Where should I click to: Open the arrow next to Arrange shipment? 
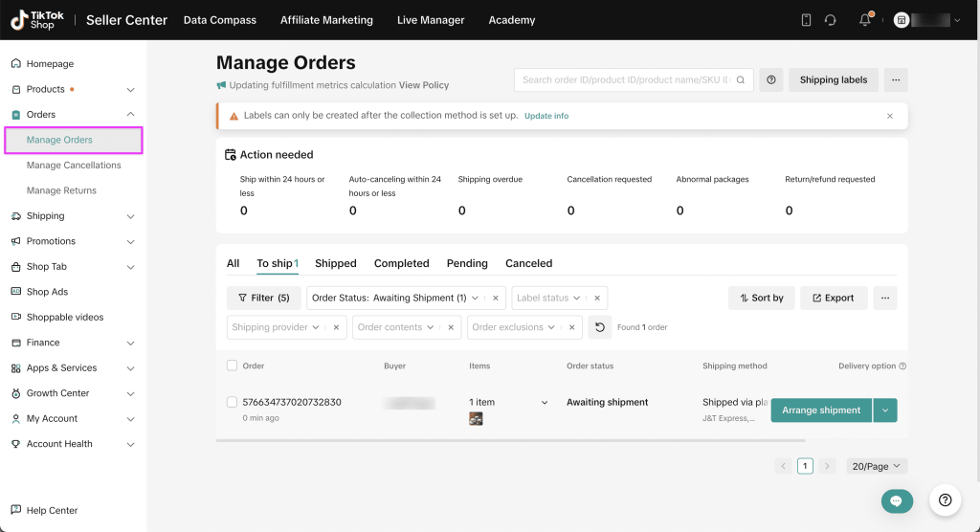point(885,410)
